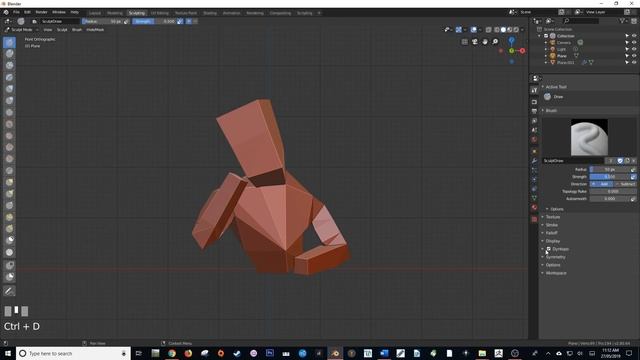Image resolution: width=640 pixels, height=360 pixels.
Task: Open the Render menu
Action: [41, 12]
